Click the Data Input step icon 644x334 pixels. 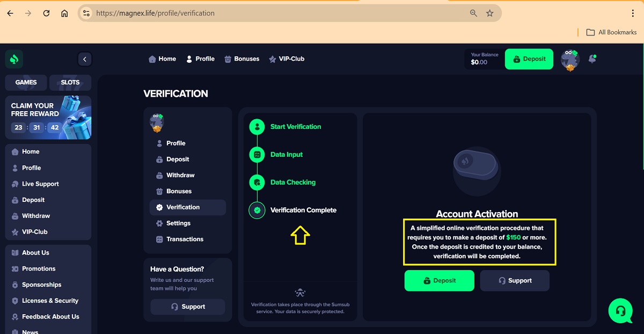[x=257, y=155]
